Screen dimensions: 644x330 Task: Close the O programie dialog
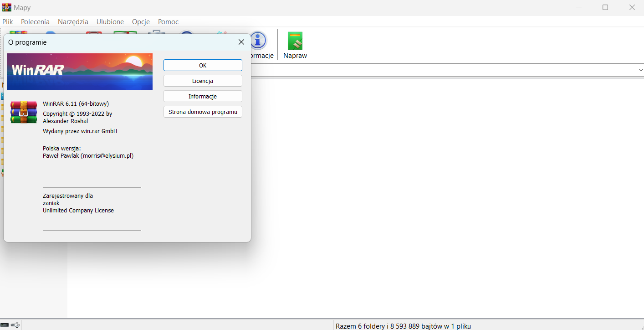point(241,42)
